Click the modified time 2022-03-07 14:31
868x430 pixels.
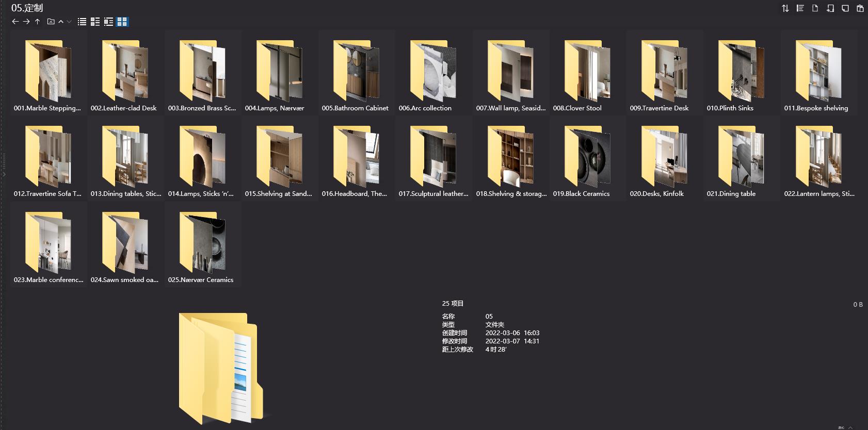click(x=512, y=341)
